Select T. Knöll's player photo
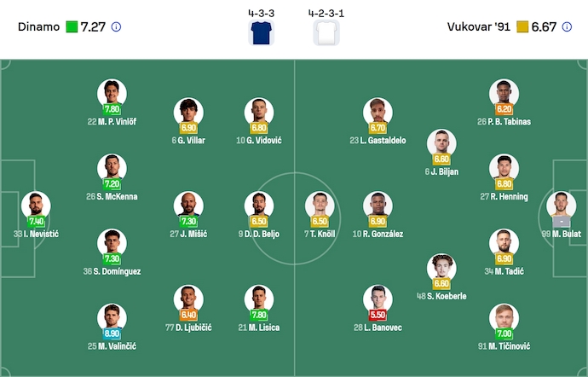Screen dimensions: 588x377 pos(320,206)
